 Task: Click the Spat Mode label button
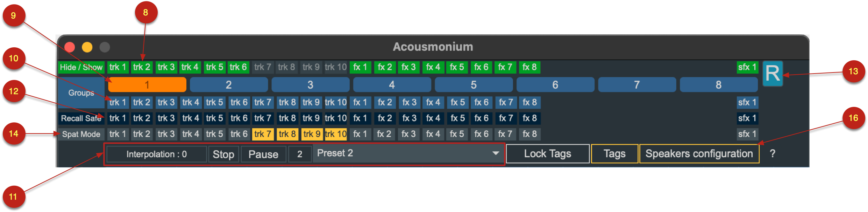click(81, 134)
